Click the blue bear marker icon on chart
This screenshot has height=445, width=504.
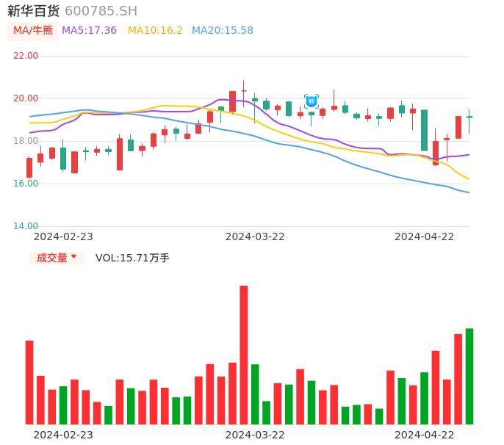click(x=312, y=101)
